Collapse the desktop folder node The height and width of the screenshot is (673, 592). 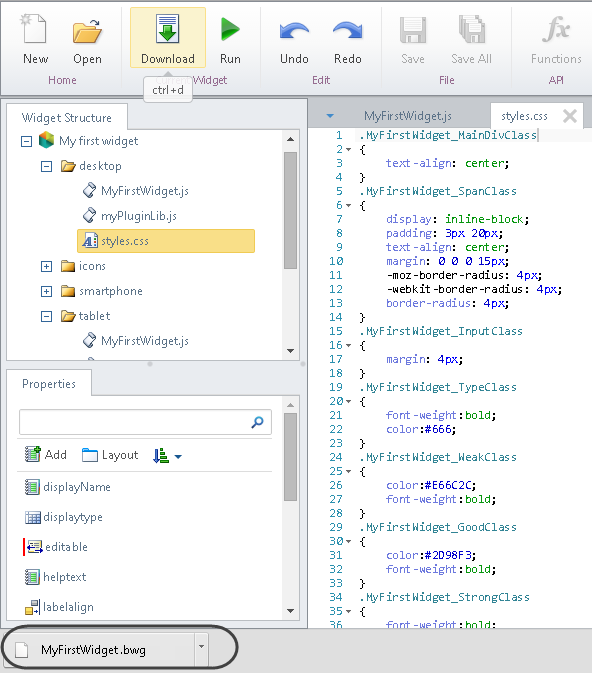(46, 167)
